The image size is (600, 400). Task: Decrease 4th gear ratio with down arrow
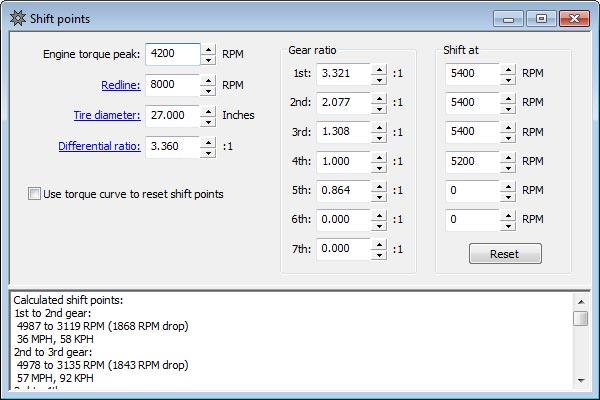tap(379, 167)
